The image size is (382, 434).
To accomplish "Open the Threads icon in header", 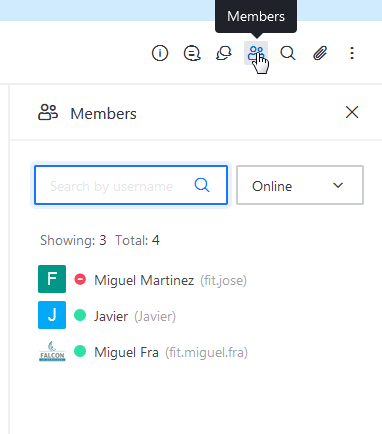I will [192, 53].
